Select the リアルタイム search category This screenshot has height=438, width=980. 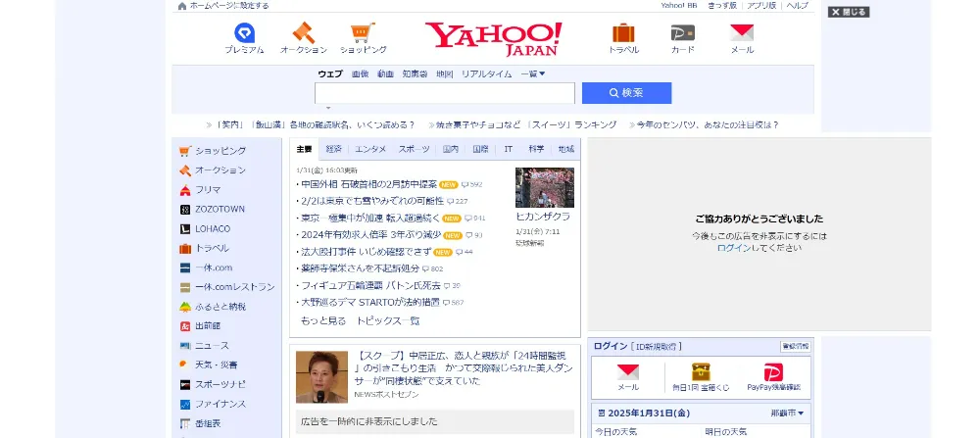click(x=487, y=73)
